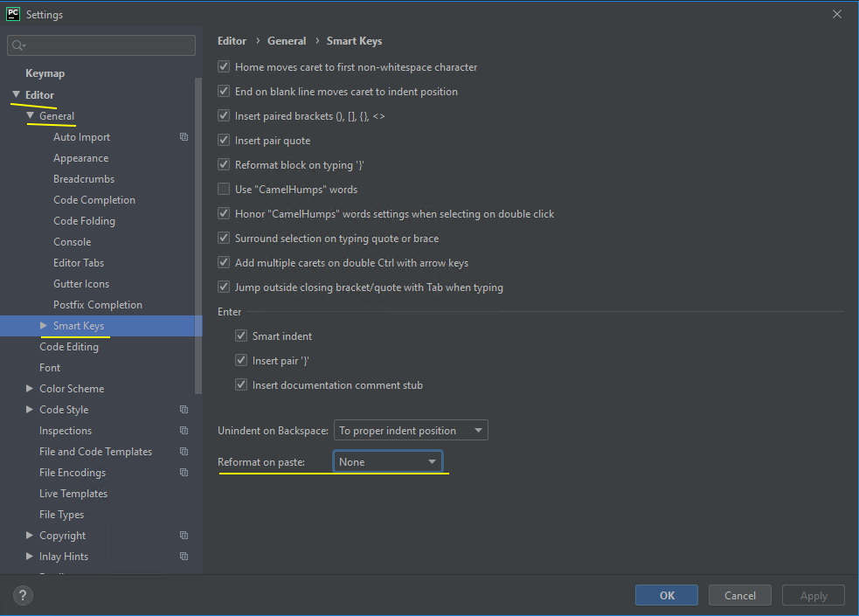Click the help question mark icon
The image size is (859, 616).
(x=24, y=596)
